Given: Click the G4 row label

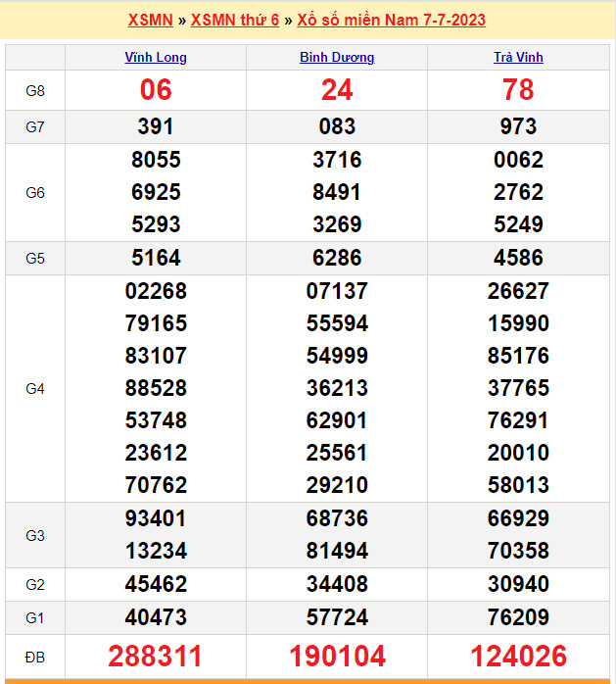Looking at the screenshot, I should pyautogui.click(x=35, y=389).
